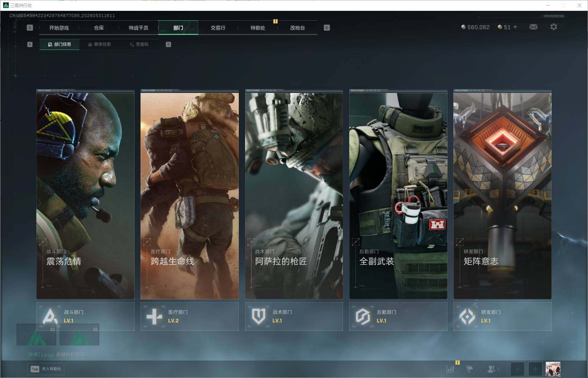Open the mail envelope icon
The image size is (588, 378).
tap(533, 27)
